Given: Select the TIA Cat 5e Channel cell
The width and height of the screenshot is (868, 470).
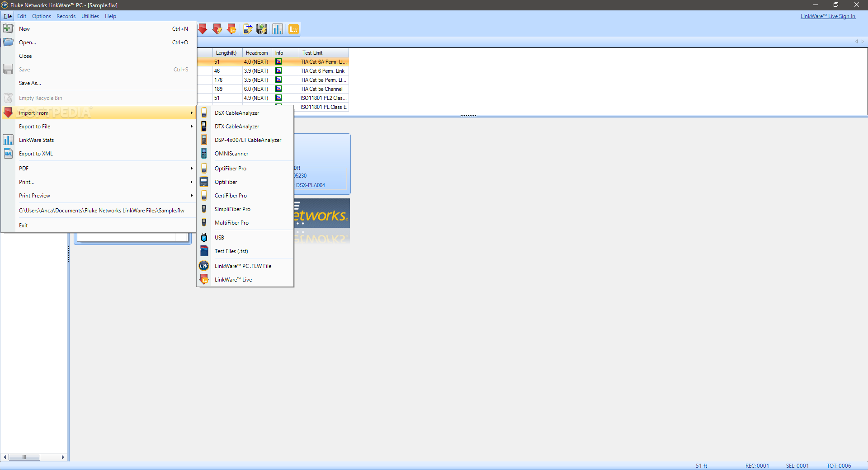Looking at the screenshot, I should coord(324,89).
